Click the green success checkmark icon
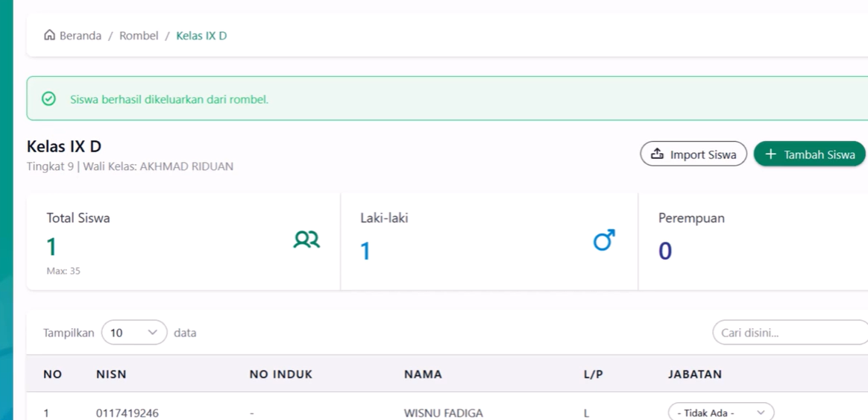 [48, 98]
